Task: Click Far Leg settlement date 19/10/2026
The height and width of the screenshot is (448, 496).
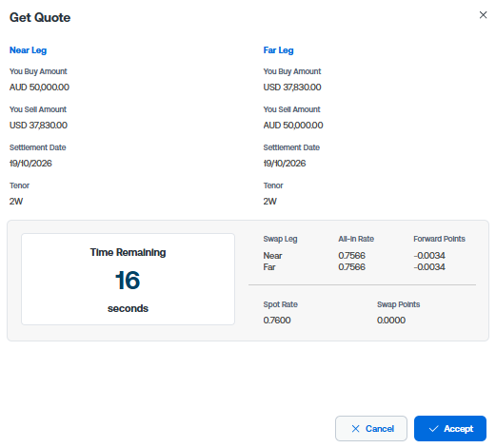Action: click(285, 164)
